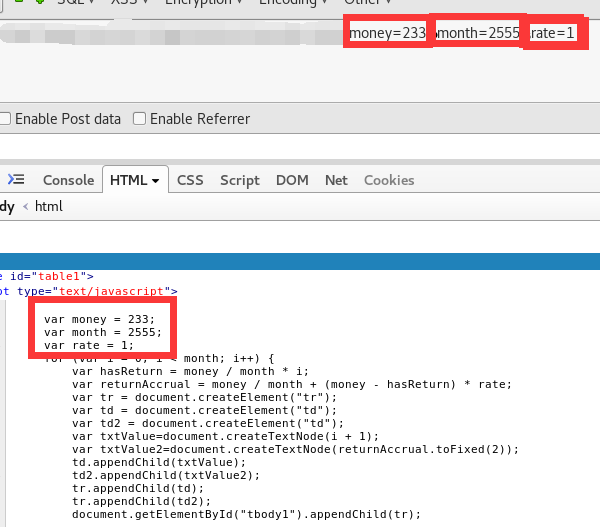Click the Firebug command line icon

[16, 180]
